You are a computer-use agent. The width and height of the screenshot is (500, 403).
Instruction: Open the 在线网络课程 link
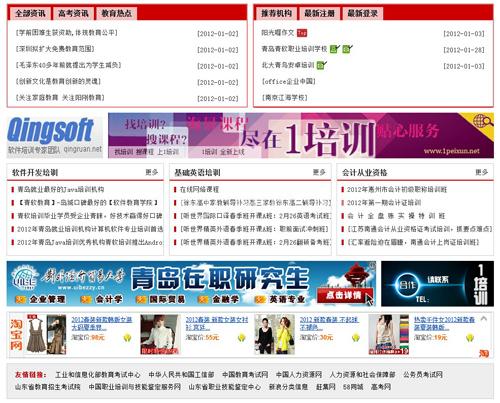pyautogui.click(x=199, y=189)
